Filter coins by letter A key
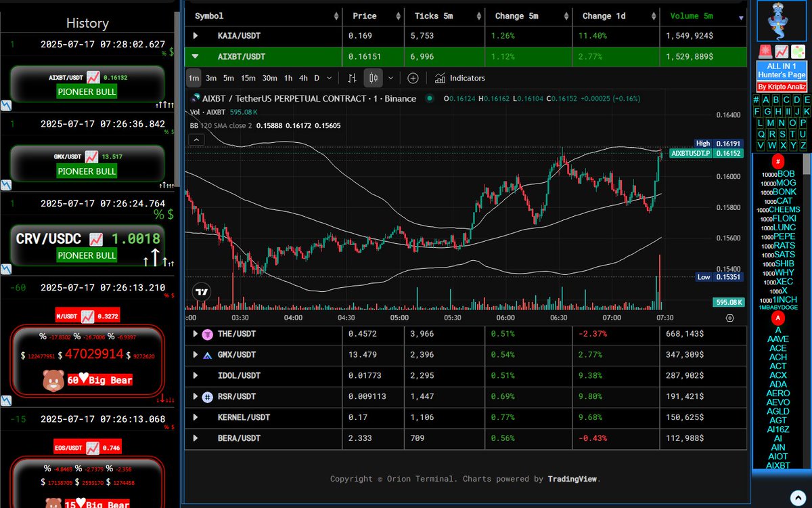This screenshot has width=812, height=508. point(766,100)
